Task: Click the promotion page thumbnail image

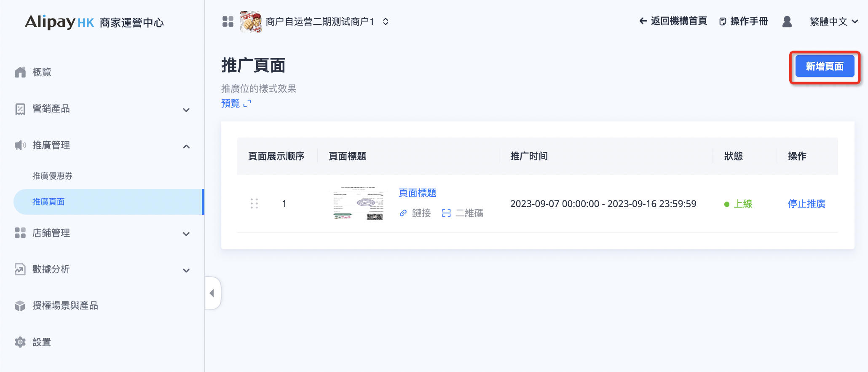Action: pyautogui.click(x=358, y=203)
